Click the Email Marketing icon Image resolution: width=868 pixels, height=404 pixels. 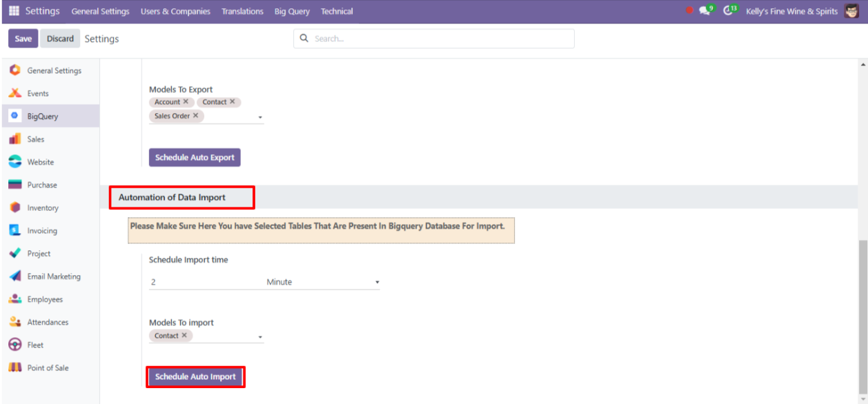click(14, 276)
